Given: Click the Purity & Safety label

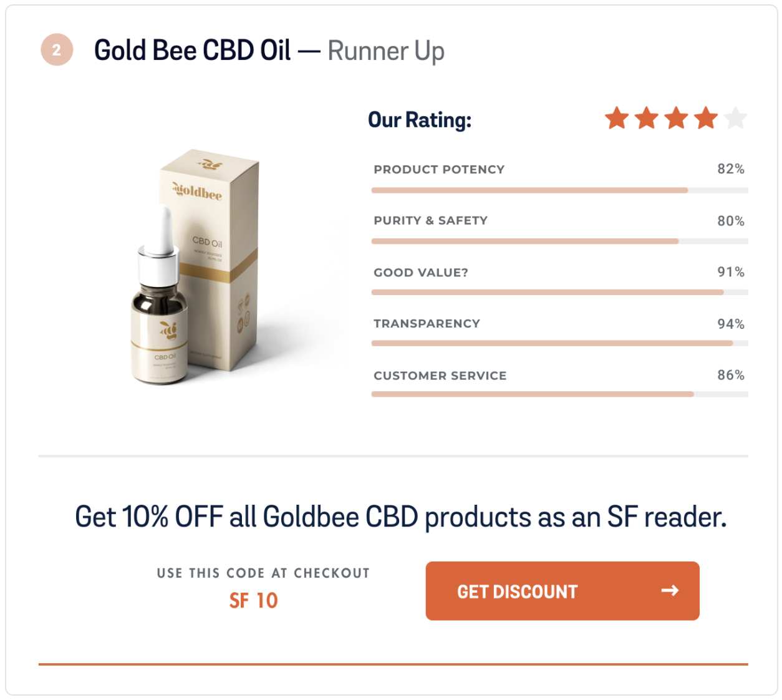Looking at the screenshot, I should [x=430, y=220].
